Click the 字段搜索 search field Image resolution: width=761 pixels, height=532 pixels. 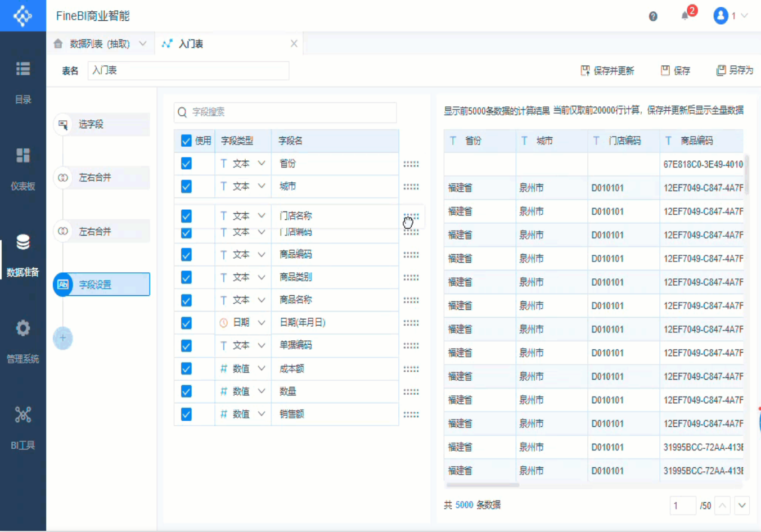285,112
